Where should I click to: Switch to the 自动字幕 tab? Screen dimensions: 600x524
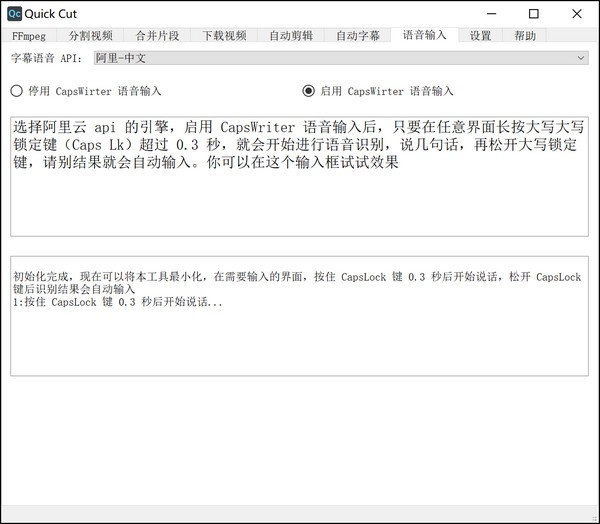click(x=357, y=35)
